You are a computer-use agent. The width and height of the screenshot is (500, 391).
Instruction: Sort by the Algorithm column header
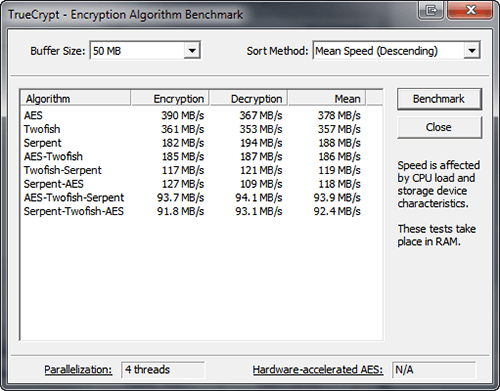(x=75, y=99)
